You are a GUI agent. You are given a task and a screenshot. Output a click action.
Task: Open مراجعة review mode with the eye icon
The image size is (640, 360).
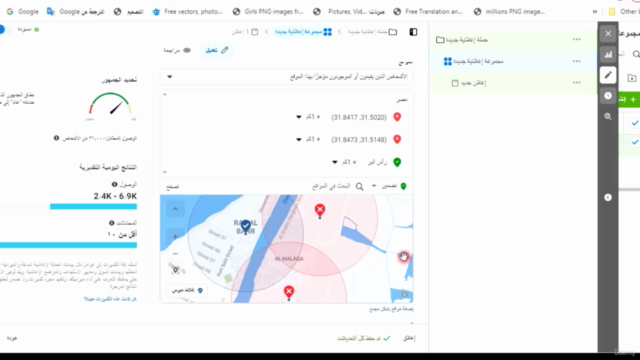click(x=177, y=50)
